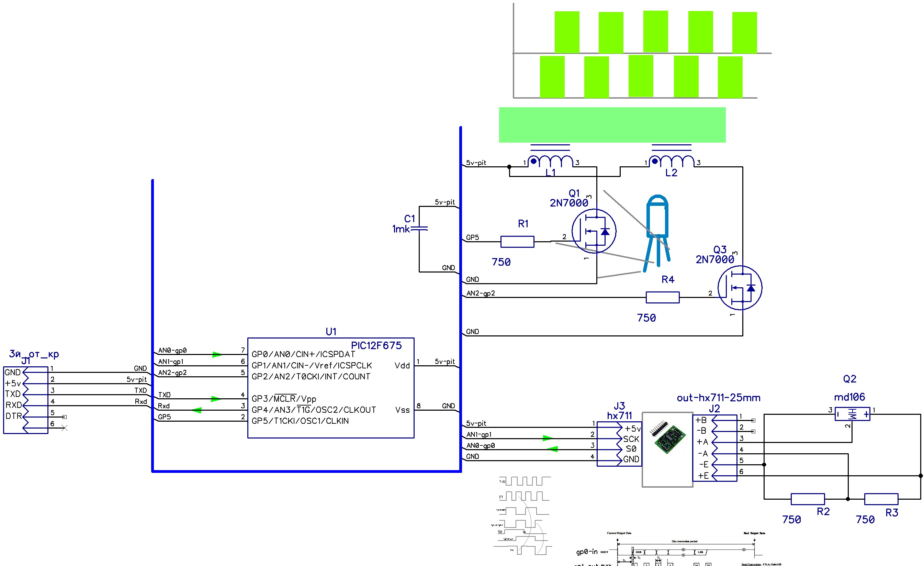Select the J2 out-hx711-25mm connector

pyautogui.click(x=714, y=447)
